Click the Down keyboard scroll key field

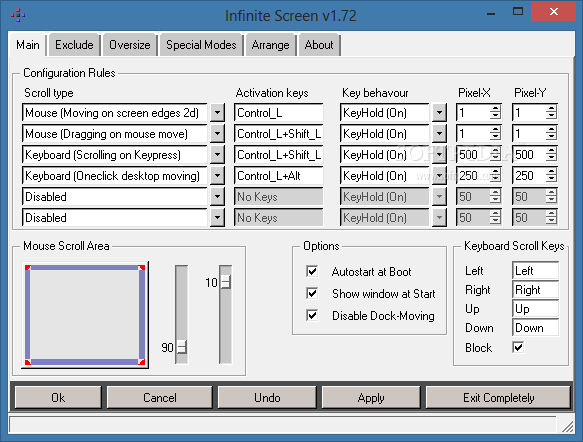pos(535,328)
